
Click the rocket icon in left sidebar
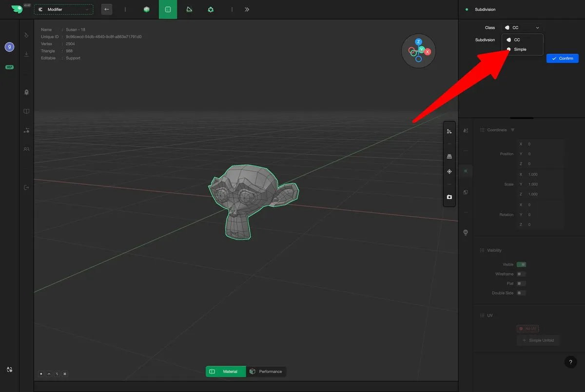point(26,92)
